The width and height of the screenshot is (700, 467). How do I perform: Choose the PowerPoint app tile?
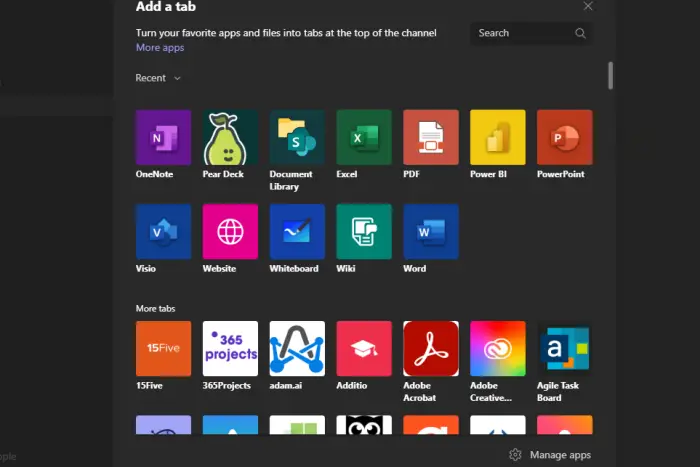click(x=565, y=138)
